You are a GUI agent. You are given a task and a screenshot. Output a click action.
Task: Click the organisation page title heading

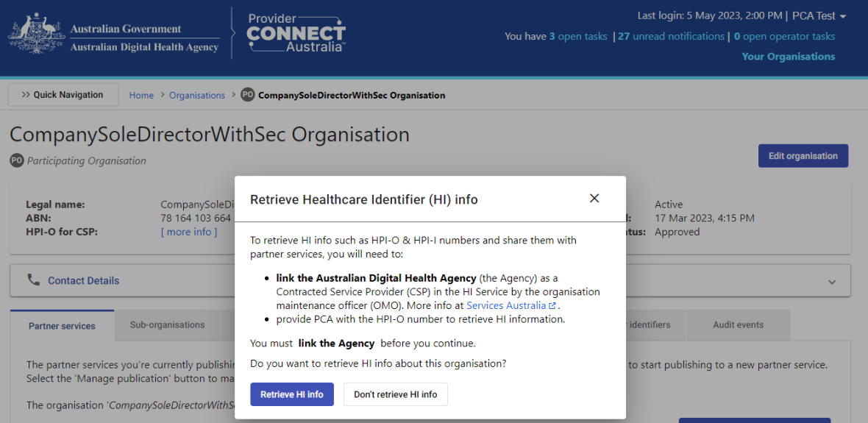[210, 135]
